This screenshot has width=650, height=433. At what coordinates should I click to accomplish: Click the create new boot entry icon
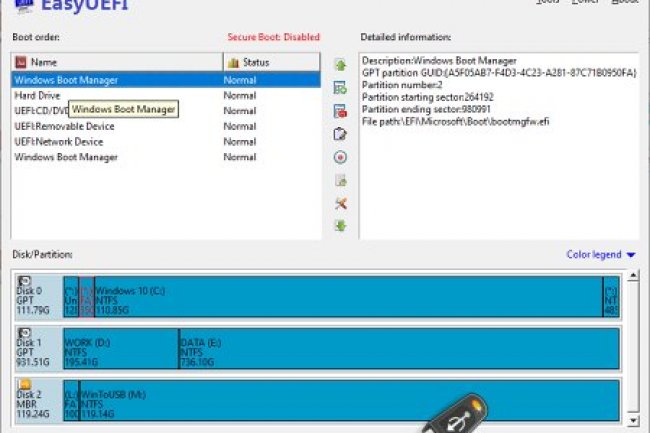point(340,88)
